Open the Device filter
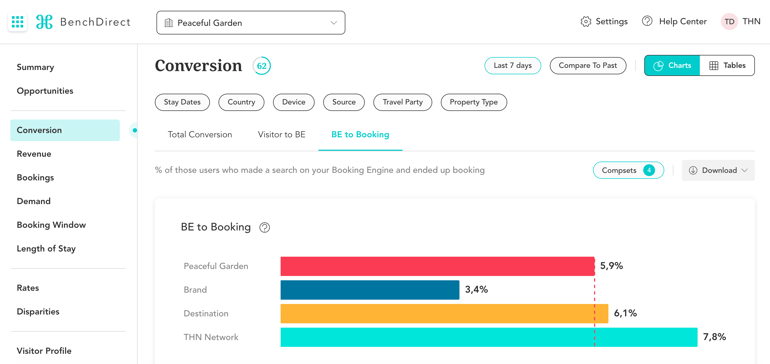 tap(294, 102)
